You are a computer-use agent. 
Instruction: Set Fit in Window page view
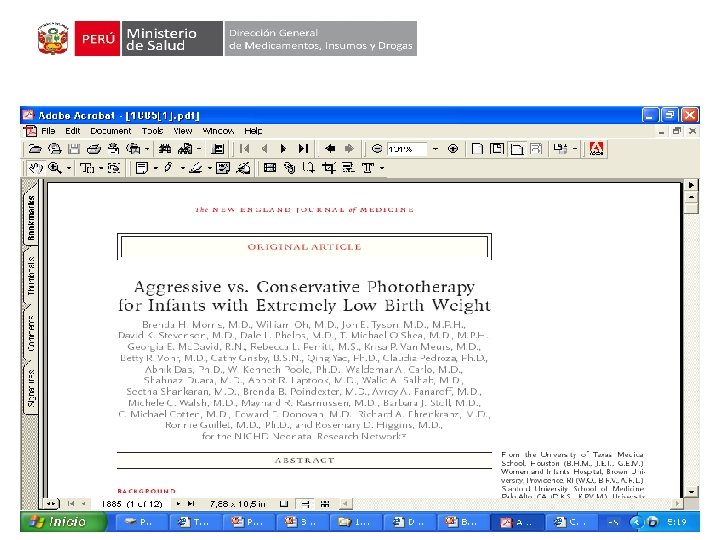(x=497, y=149)
